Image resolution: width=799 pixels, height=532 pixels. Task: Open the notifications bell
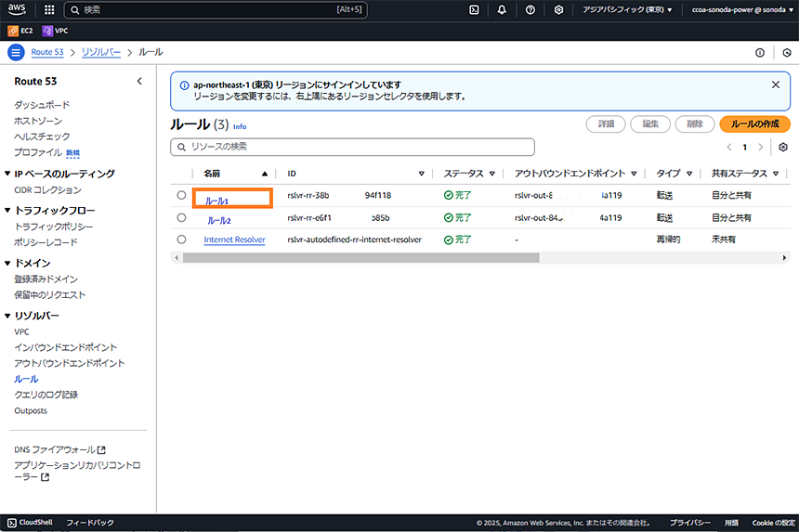502,9
